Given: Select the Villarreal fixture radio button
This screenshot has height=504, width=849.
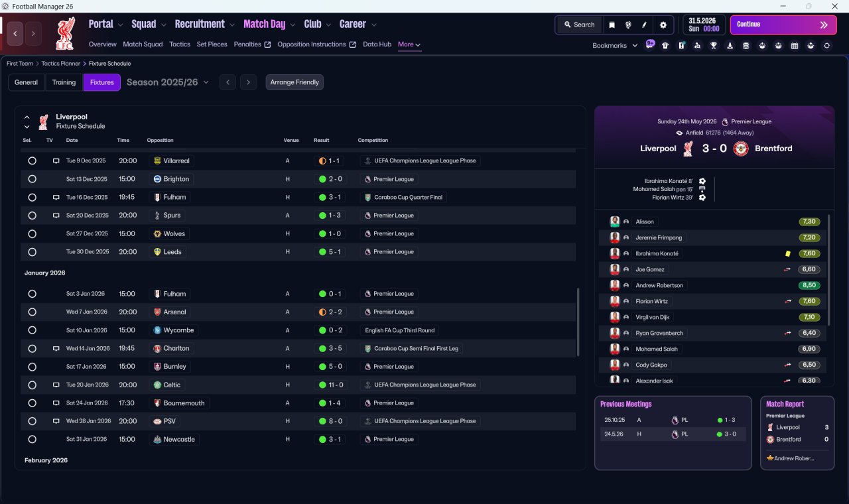Looking at the screenshot, I should (32, 160).
